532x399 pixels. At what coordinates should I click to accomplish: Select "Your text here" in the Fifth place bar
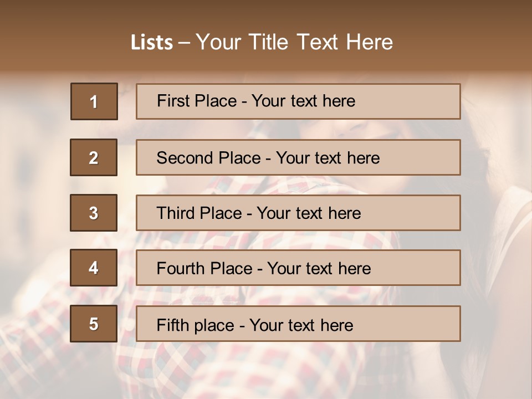pos(301,325)
